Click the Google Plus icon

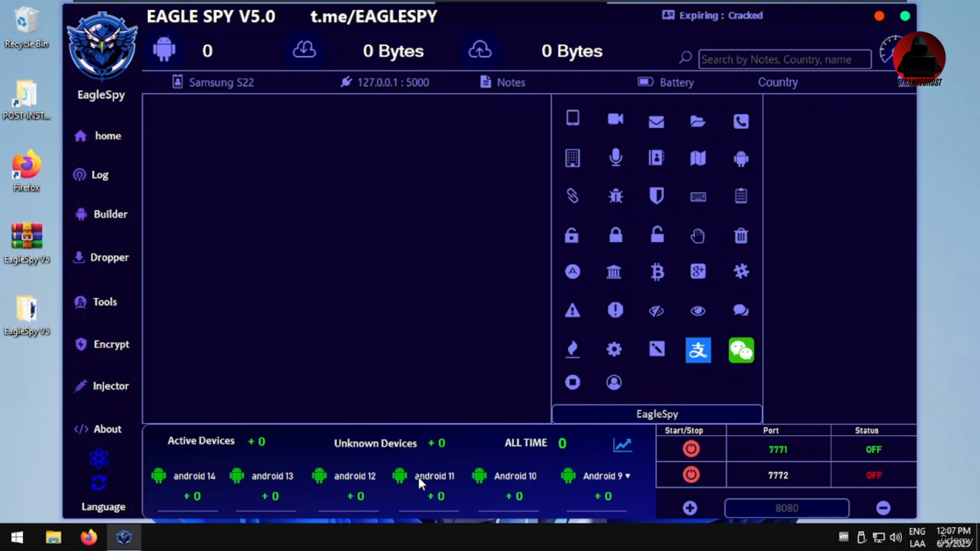tap(698, 272)
